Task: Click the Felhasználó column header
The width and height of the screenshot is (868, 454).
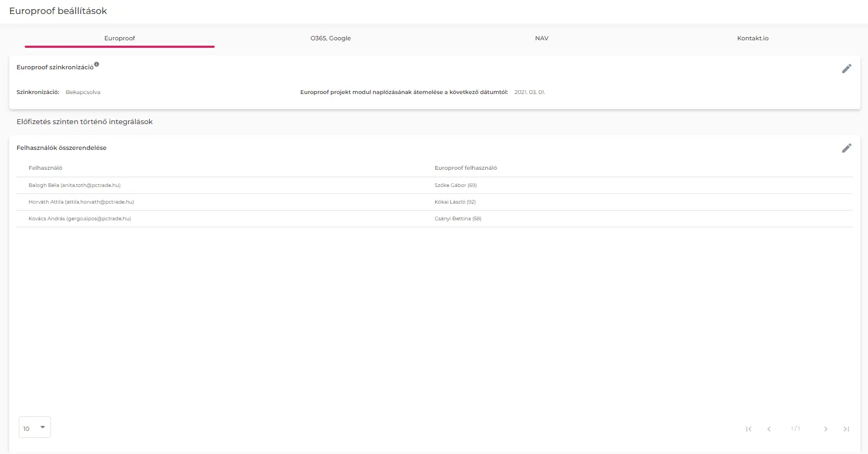Action: pos(46,168)
